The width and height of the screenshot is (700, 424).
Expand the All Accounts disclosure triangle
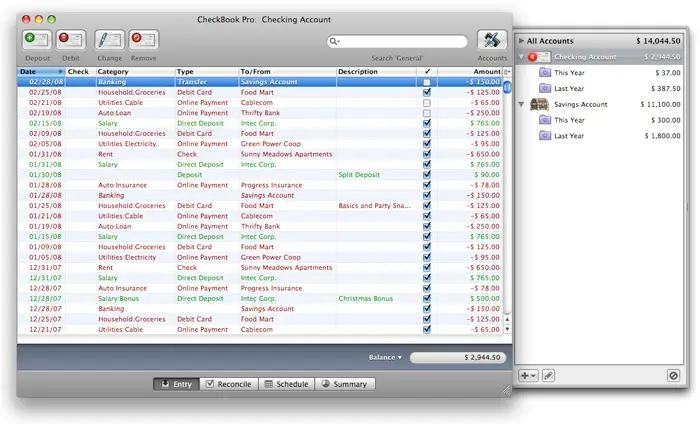coord(521,41)
